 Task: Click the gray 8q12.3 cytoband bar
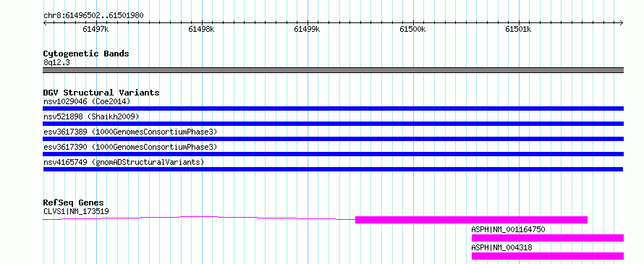(333, 70)
